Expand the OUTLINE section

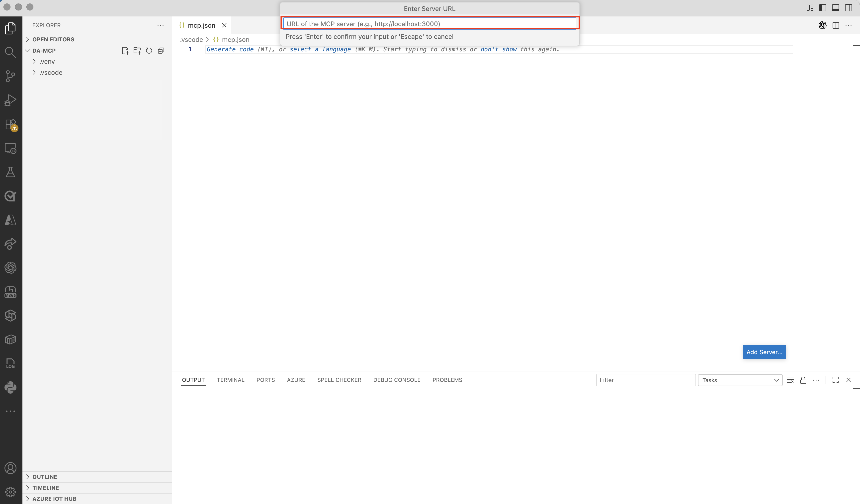(x=45, y=477)
